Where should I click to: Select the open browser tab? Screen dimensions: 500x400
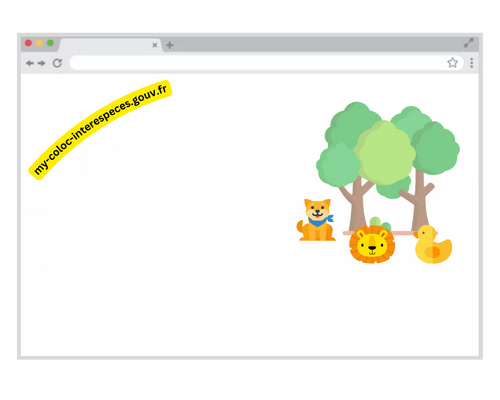pyautogui.click(x=110, y=45)
